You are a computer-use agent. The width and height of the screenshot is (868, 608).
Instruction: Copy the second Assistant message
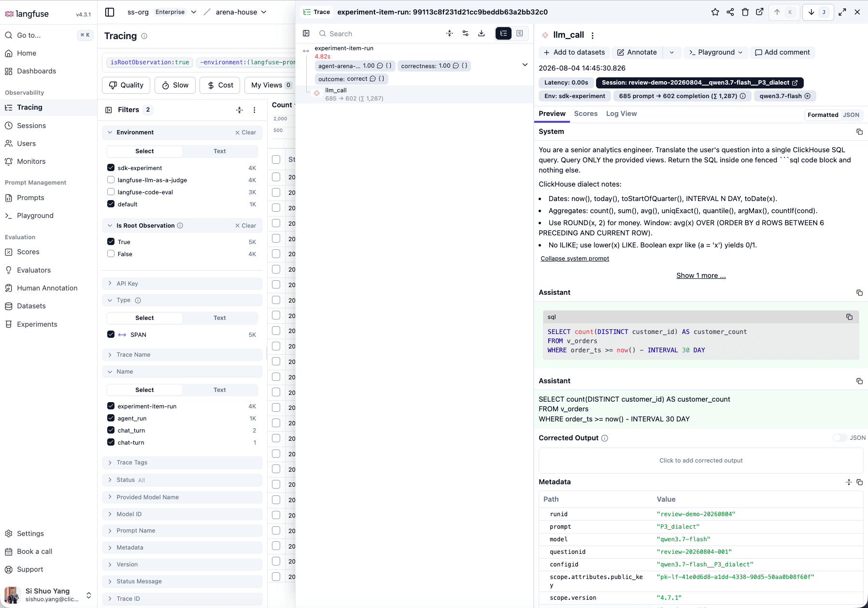[859, 381]
